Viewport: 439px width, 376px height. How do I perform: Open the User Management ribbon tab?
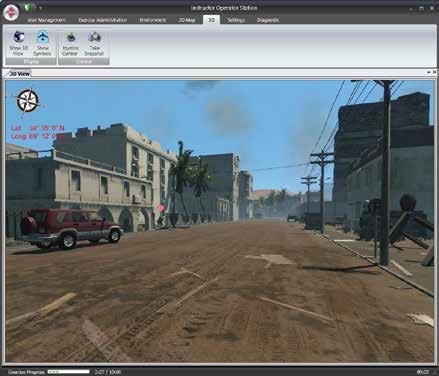[46, 20]
